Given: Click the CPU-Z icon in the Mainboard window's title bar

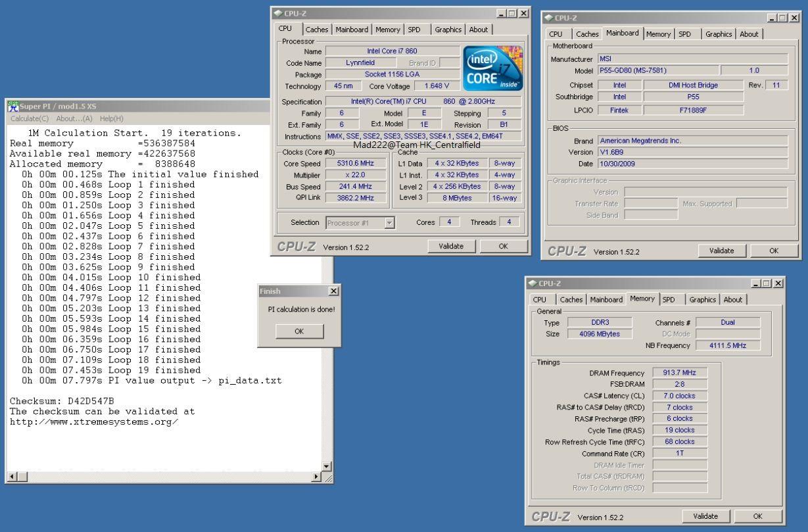Looking at the screenshot, I should pos(548,18).
